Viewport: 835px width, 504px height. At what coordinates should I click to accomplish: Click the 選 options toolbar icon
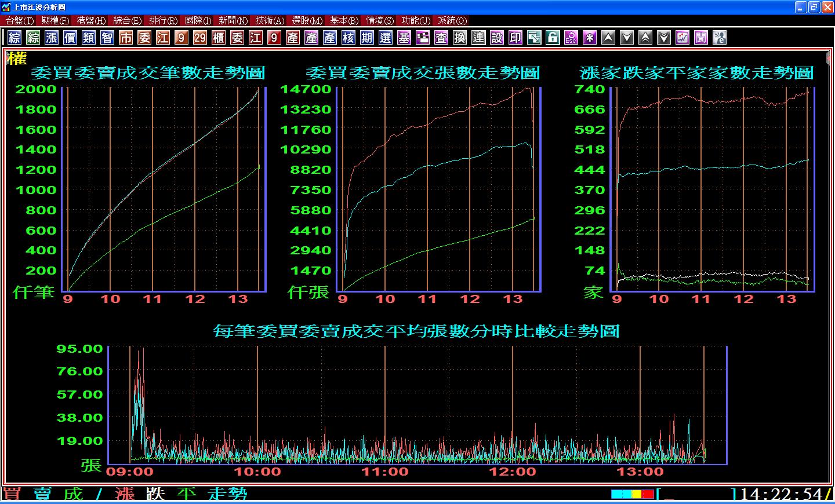click(386, 38)
